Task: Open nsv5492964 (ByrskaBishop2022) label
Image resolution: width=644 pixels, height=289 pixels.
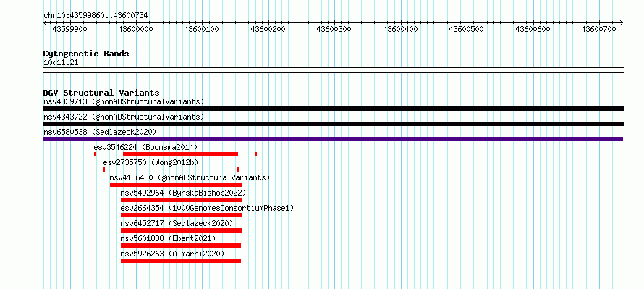Action: tap(183, 193)
